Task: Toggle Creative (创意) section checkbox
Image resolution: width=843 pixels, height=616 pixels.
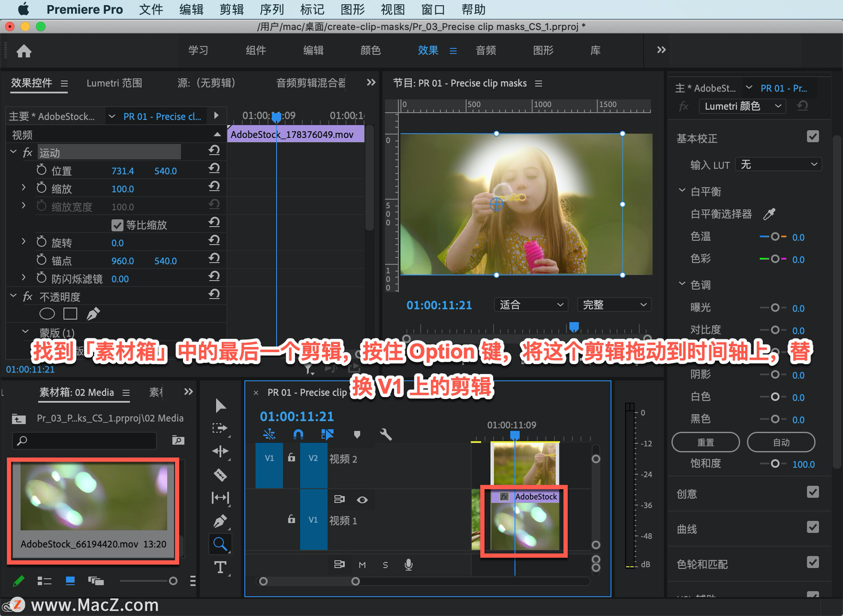Action: 813,492
